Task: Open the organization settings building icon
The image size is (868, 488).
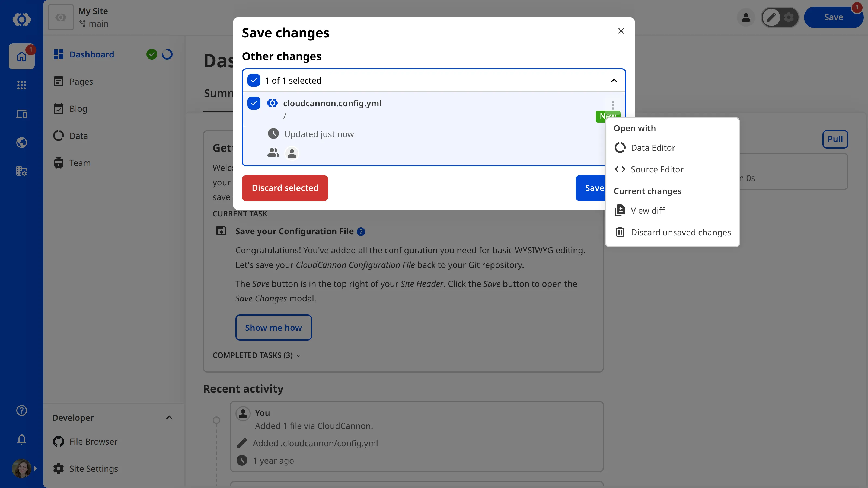Action: click(22, 171)
